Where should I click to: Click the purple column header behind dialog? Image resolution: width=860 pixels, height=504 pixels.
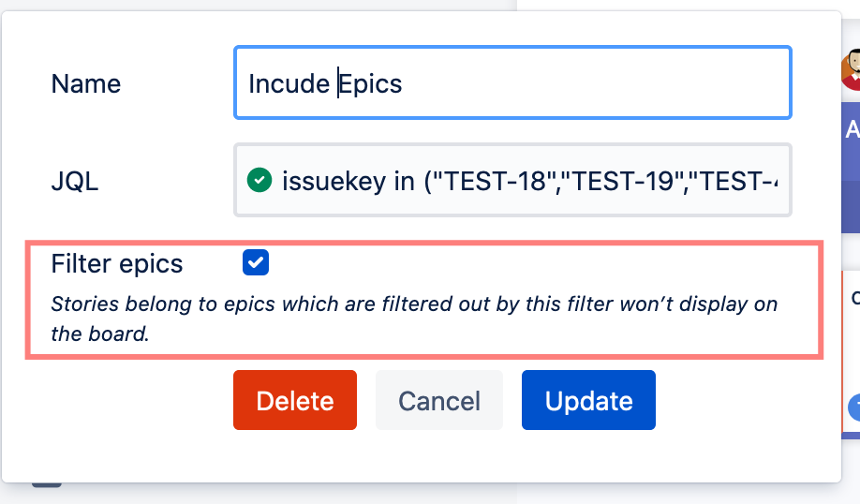(x=852, y=129)
